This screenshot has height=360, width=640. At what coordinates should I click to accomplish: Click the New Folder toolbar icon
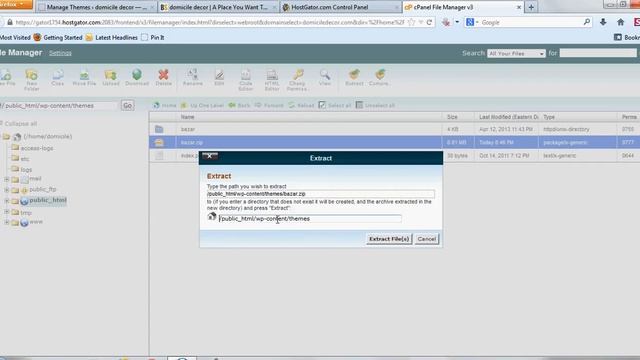tap(31, 79)
